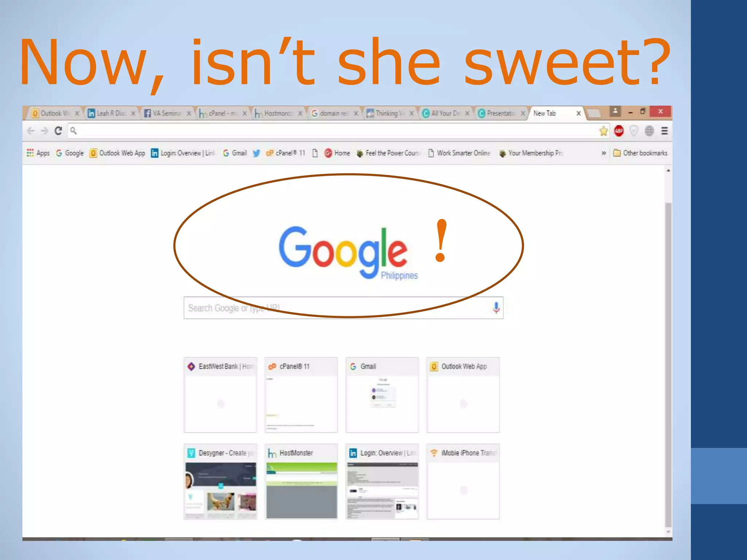Click the Twitter bookmark icon
Viewport: 747px width, 560px height.
coord(256,153)
